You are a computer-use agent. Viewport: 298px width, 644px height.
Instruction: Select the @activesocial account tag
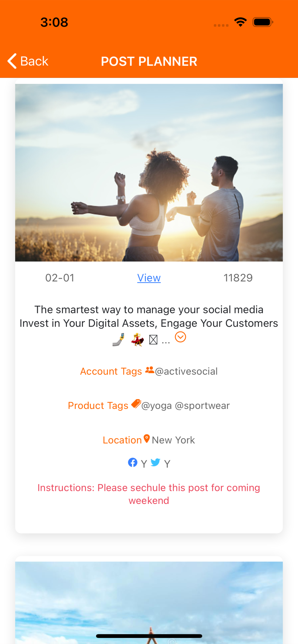[x=186, y=372]
